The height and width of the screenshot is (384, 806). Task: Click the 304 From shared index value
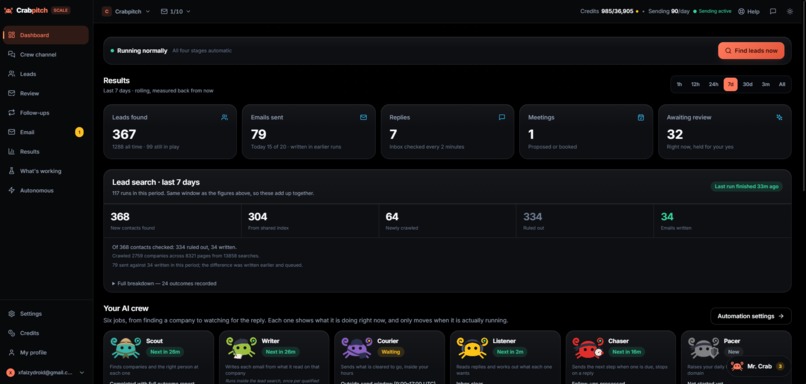[x=258, y=216]
